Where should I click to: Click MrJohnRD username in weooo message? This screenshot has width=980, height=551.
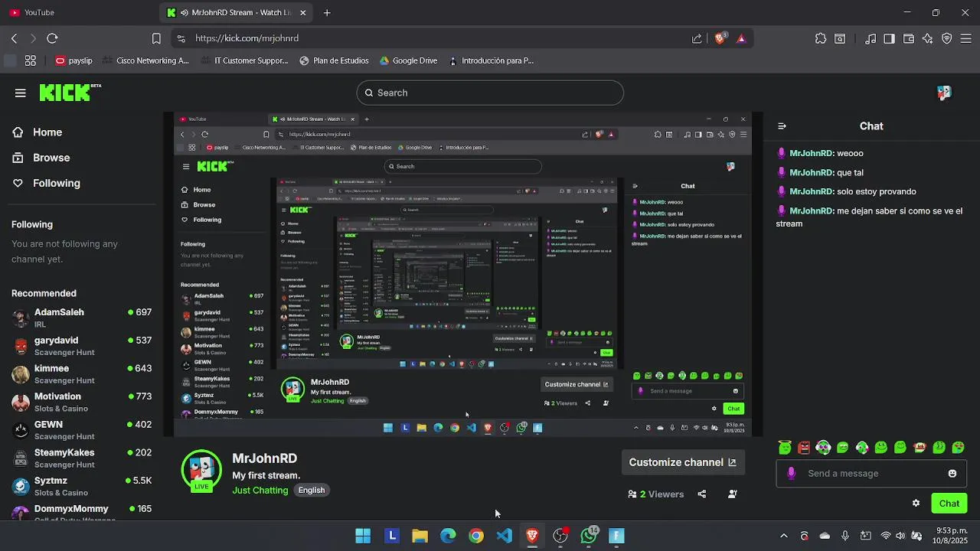811,153
